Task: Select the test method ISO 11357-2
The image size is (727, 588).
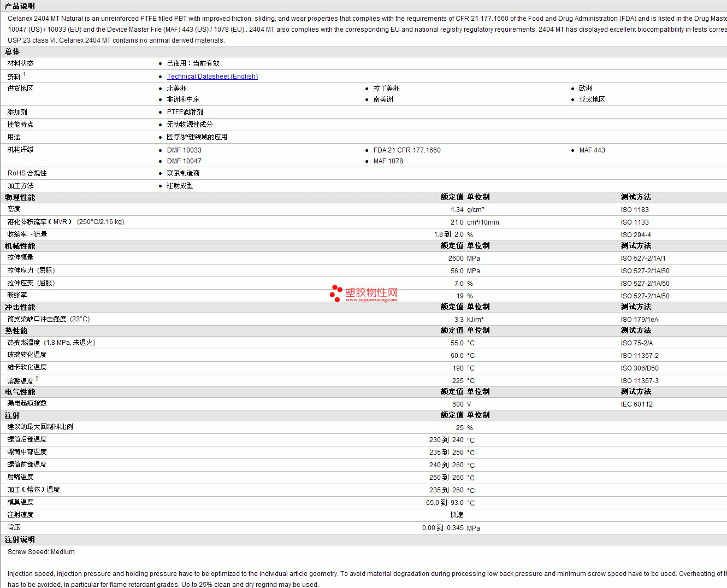Action: coord(640,356)
